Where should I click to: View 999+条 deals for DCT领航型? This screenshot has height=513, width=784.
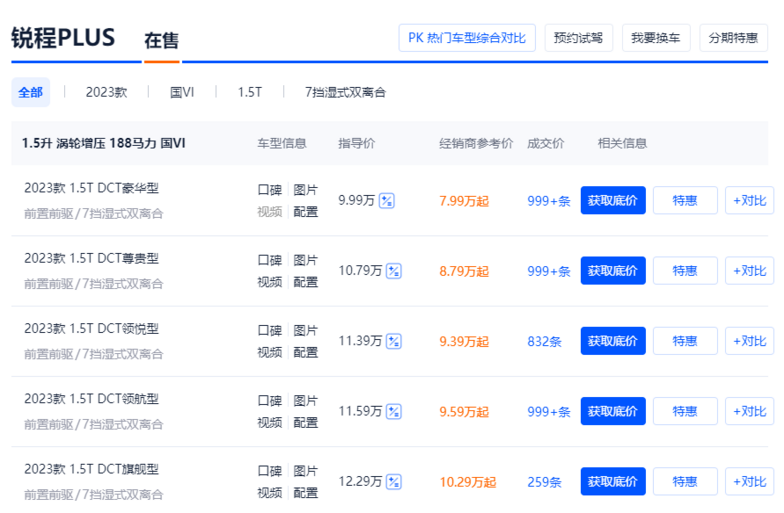549,412
